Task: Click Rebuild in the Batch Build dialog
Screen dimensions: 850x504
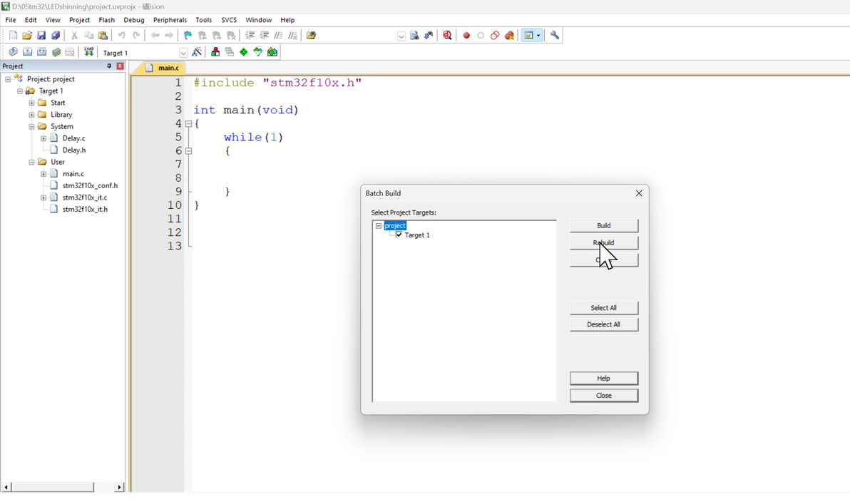Action: point(604,243)
